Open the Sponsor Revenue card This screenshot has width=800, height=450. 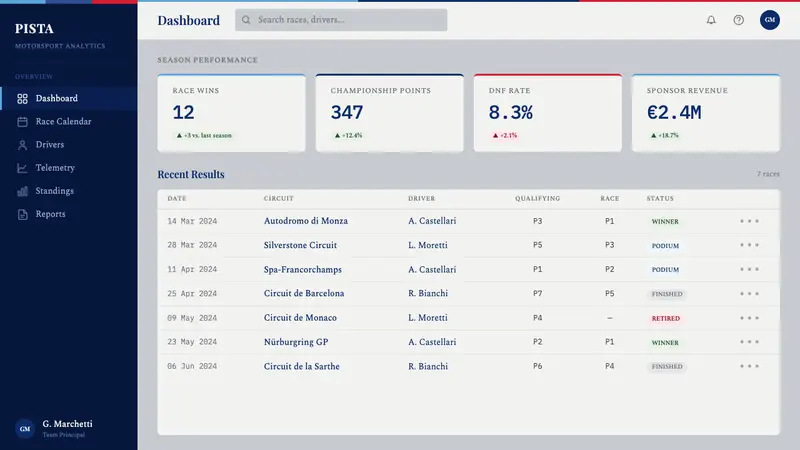tap(706, 113)
